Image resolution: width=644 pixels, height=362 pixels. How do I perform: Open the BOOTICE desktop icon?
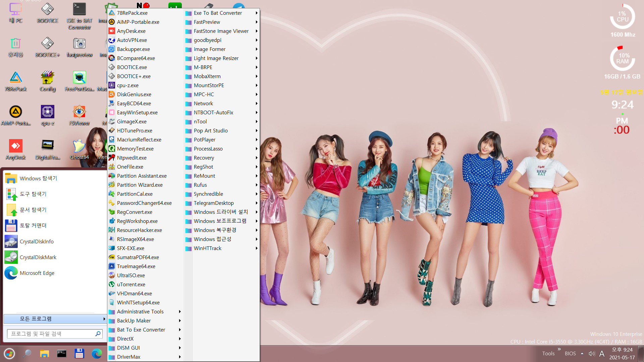coord(47,13)
